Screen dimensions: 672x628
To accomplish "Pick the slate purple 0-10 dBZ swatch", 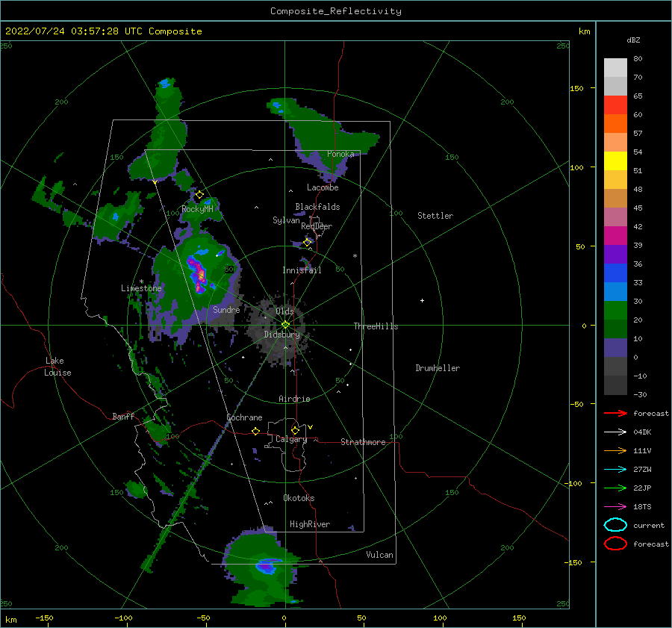I will pyautogui.click(x=615, y=348).
